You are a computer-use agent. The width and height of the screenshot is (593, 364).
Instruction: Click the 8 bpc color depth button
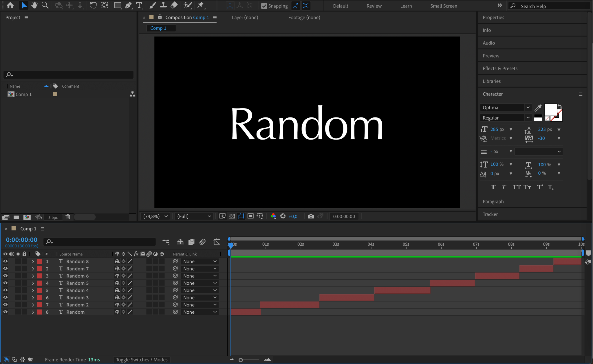point(53,217)
